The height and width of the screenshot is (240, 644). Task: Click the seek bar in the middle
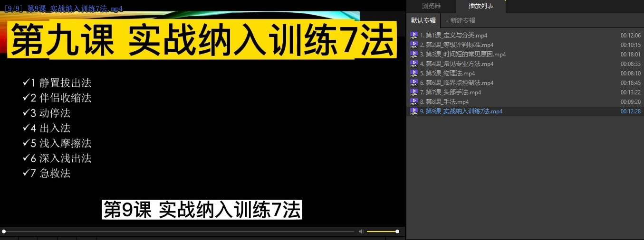tap(179, 231)
